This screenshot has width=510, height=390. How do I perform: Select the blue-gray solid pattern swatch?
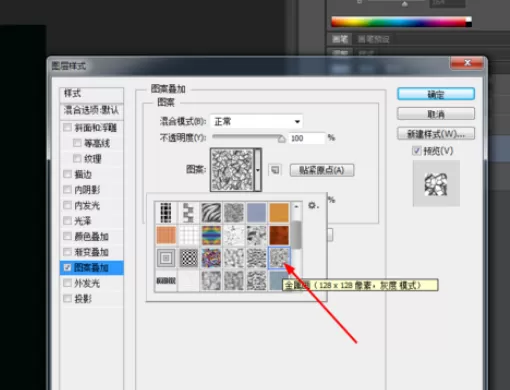(256, 212)
